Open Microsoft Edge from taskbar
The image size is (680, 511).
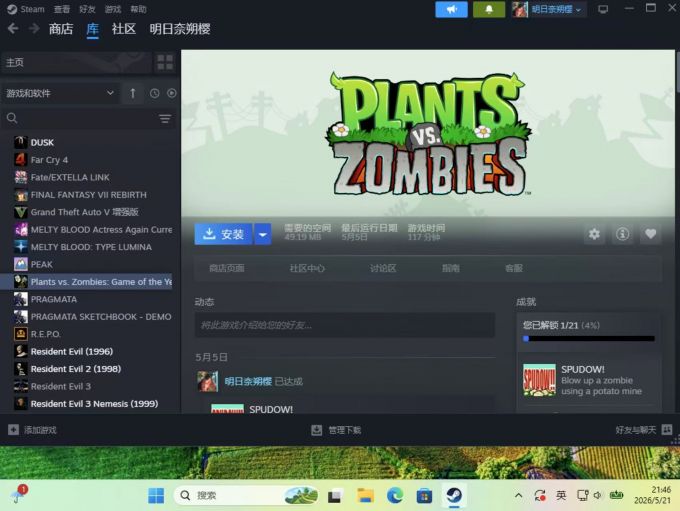395,495
